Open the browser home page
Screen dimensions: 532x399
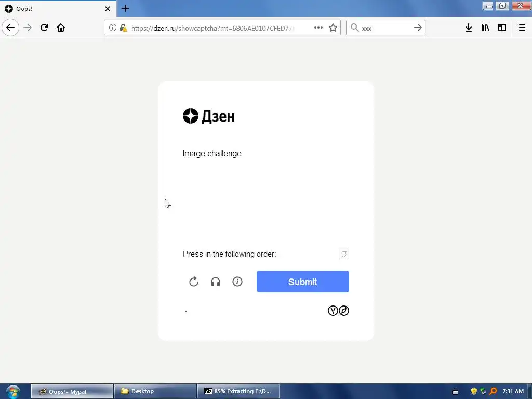click(61, 28)
